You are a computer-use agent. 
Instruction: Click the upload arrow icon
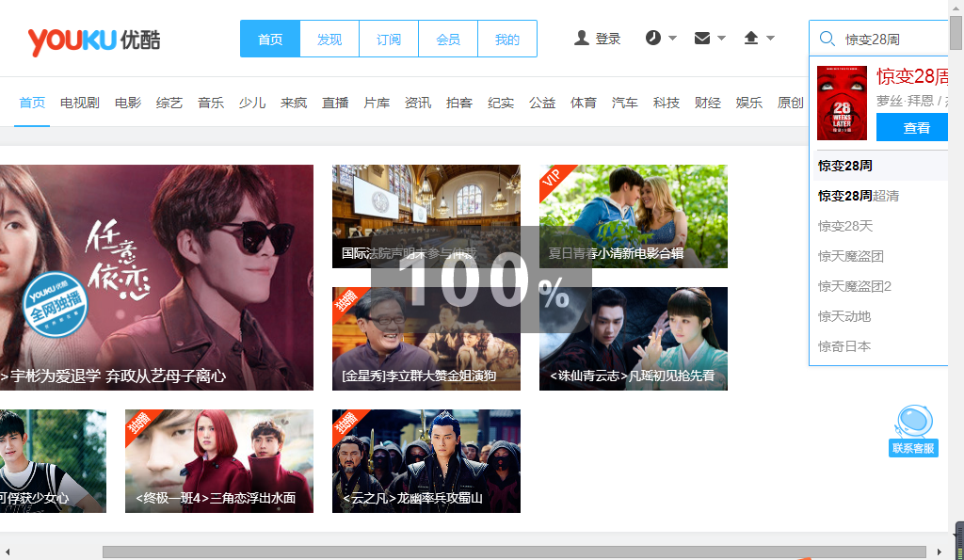coord(750,38)
